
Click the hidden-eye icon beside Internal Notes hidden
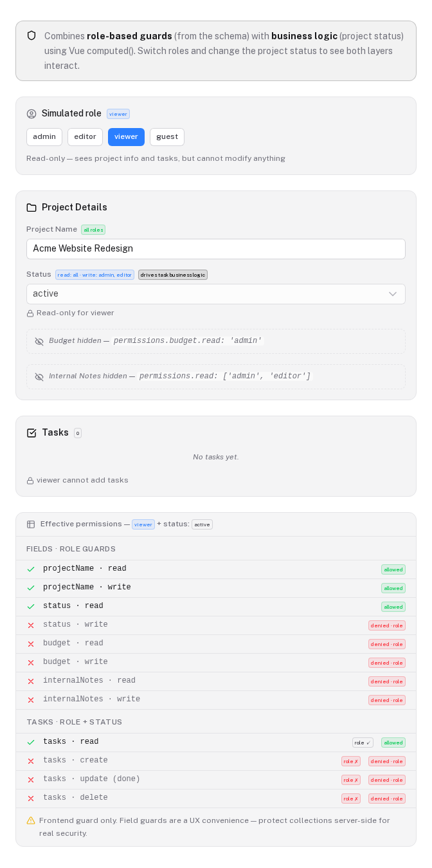pyautogui.click(x=39, y=377)
